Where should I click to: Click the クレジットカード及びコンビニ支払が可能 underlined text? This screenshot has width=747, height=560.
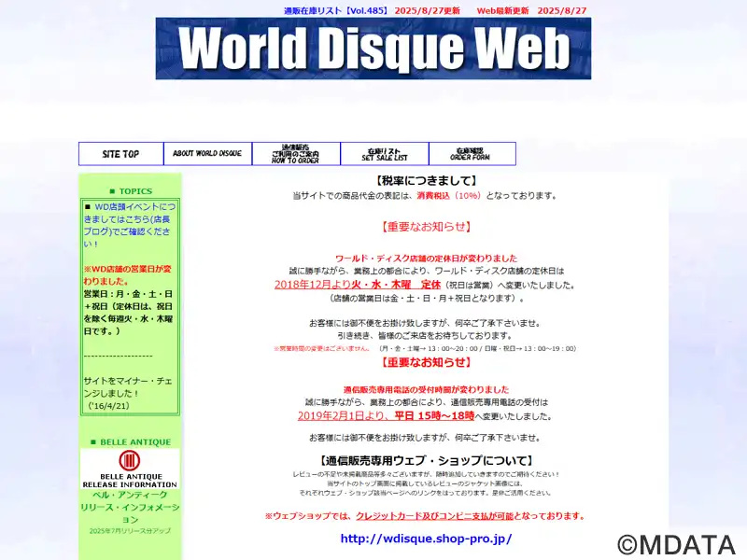tap(434, 516)
